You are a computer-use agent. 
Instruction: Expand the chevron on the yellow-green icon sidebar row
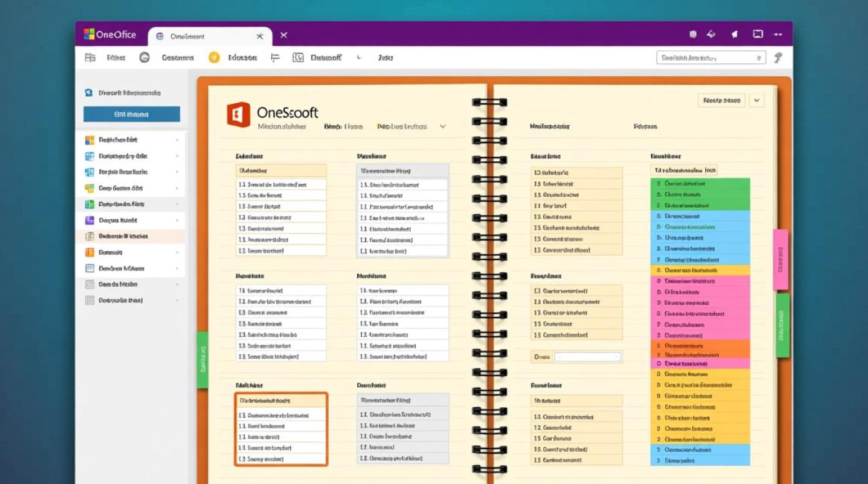point(177,188)
